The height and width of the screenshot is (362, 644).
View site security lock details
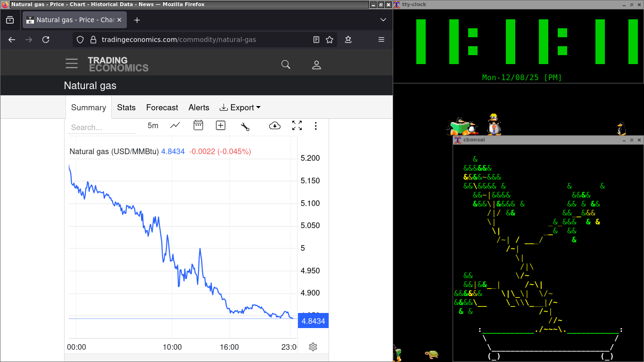(x=93, y=40)
